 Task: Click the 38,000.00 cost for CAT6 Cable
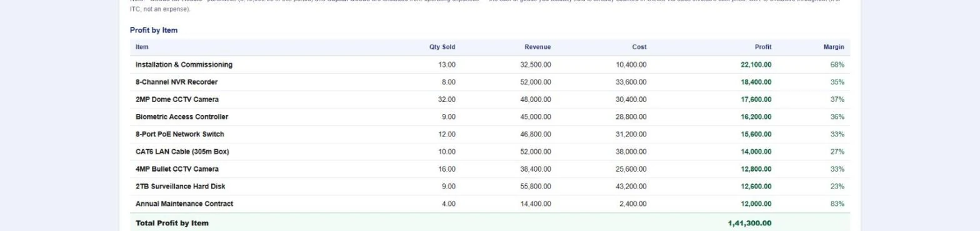click(631, 151)
